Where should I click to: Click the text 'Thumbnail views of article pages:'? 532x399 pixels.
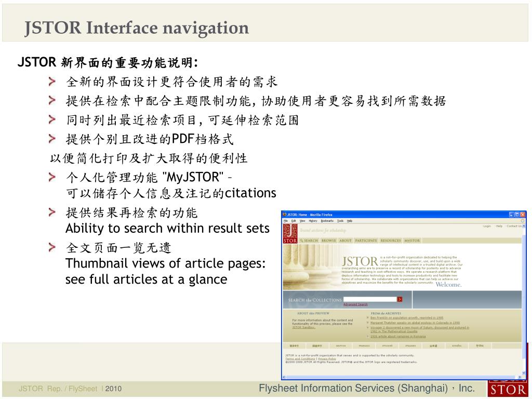click(166, 263)
